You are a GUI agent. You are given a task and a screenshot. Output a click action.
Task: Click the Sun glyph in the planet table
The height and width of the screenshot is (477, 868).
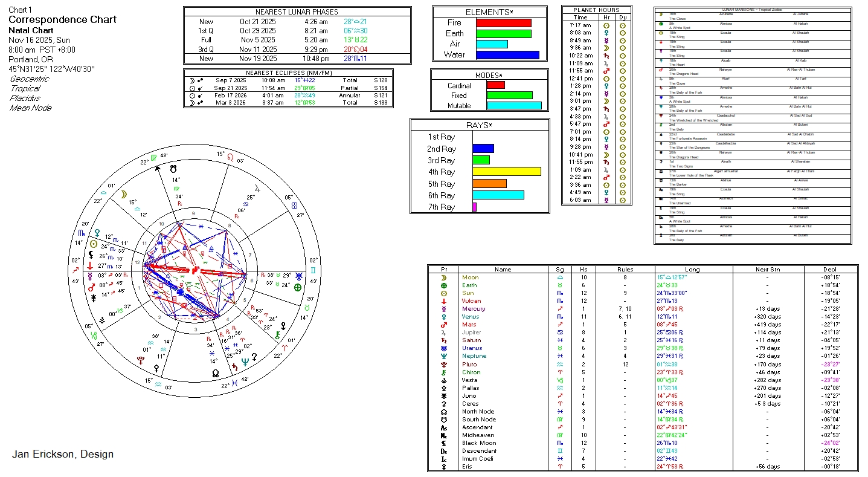click(444, 293)
